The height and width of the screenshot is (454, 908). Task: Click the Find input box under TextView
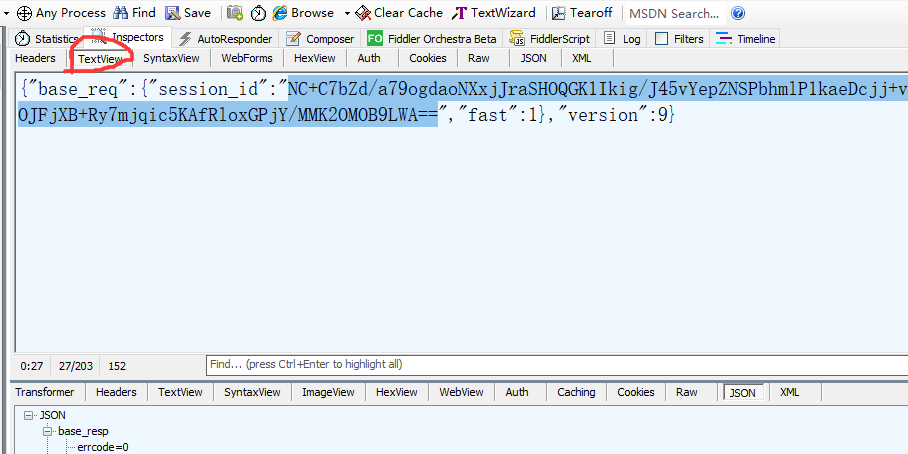[556, 365]
